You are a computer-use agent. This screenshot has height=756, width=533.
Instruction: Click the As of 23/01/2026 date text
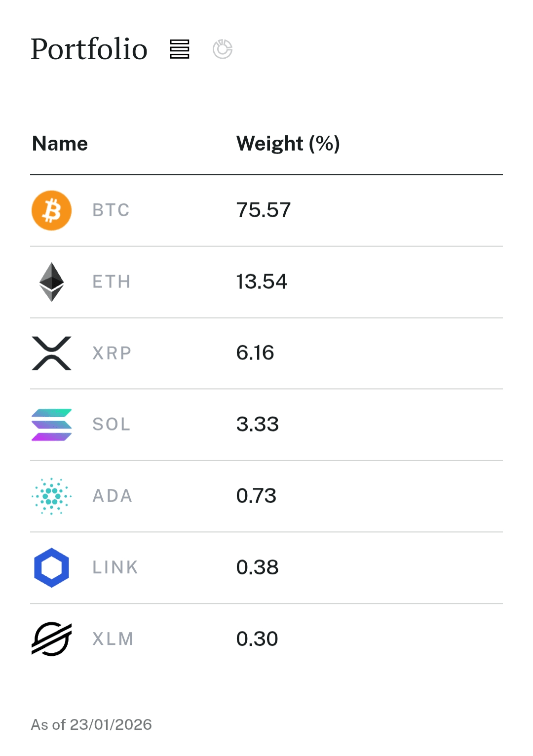click(91, 724)
